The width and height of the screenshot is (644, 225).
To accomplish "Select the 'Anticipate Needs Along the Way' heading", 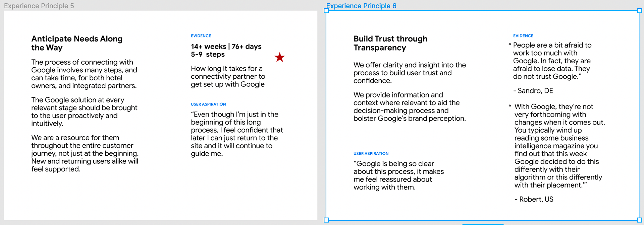I will click(77, 43).
